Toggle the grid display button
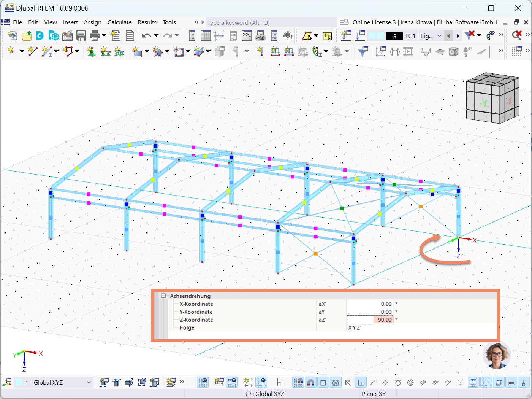Viewport: 532px width, 399px height. (473, 382)
